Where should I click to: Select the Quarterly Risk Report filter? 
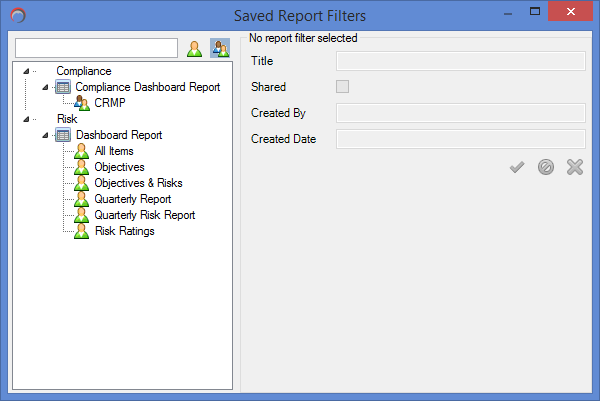click(x=145, y=215)
